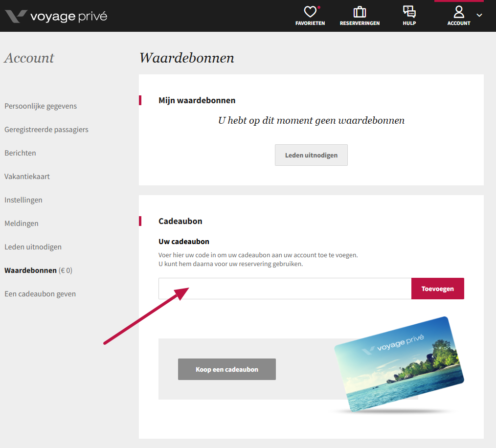This screenshot has height=448, width=496.
Task: Open Persoonlijke gegevens in sidebar
Action: coord(41,106)
